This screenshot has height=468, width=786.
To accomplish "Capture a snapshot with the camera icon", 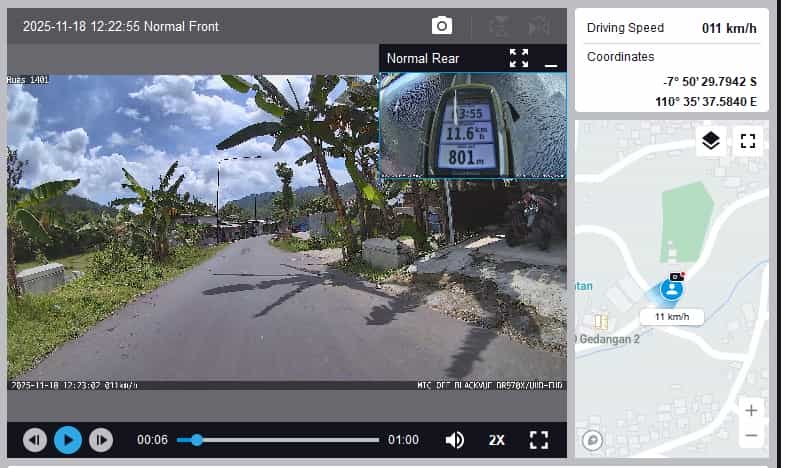I will point(441,26).
